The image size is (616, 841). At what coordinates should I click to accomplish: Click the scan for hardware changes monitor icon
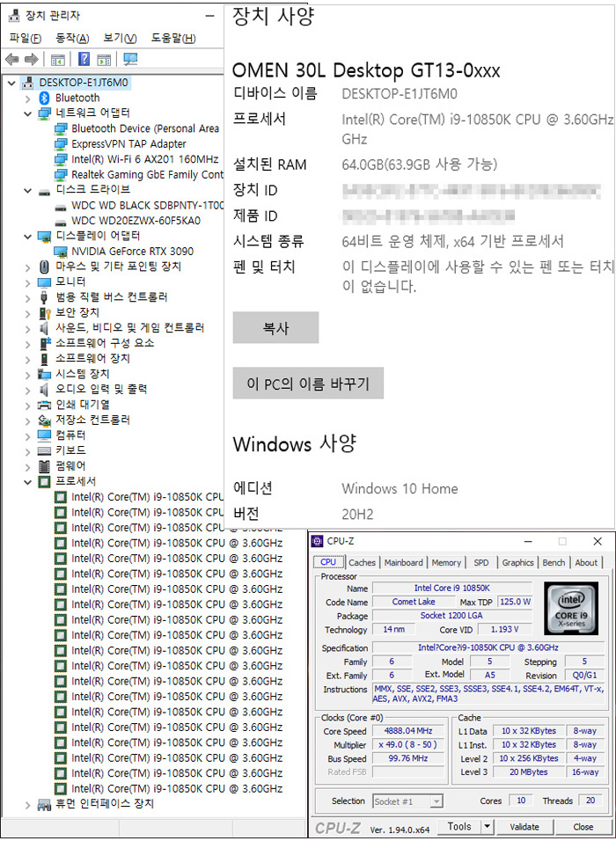click(x=130, y=59)
